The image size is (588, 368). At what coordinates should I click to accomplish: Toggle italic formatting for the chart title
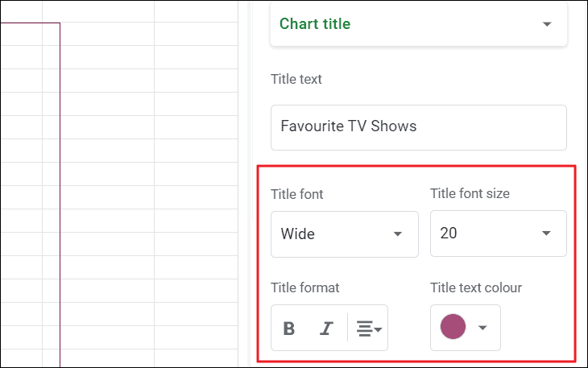pyautogui.click(x=326, y=329)
